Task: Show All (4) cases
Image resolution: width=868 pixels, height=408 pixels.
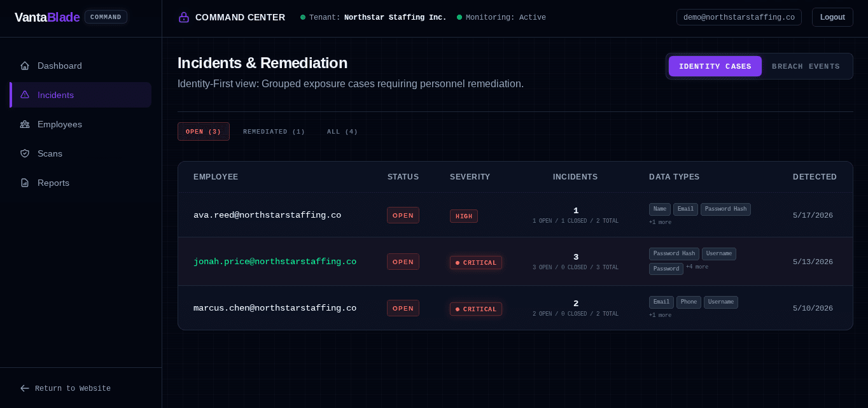Action: point(342,132)
